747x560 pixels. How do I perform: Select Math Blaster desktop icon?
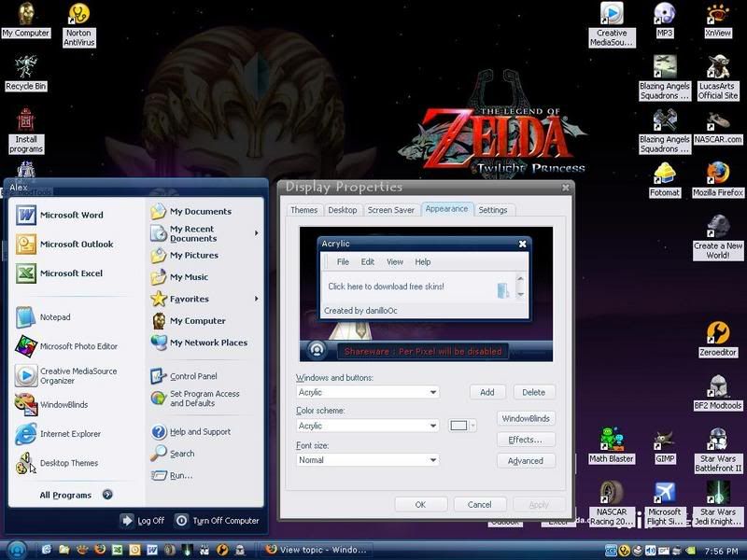(612, 446)
